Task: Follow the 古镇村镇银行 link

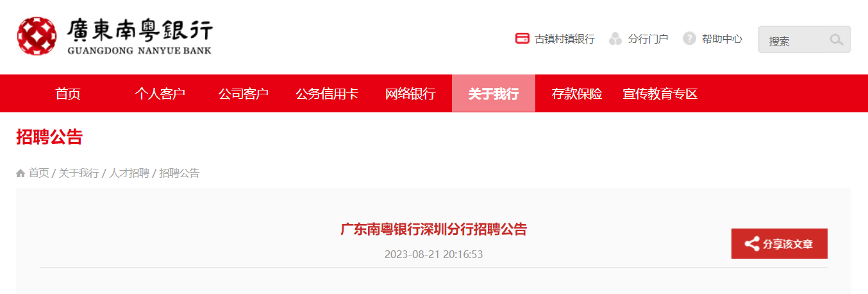Action: 565,39
